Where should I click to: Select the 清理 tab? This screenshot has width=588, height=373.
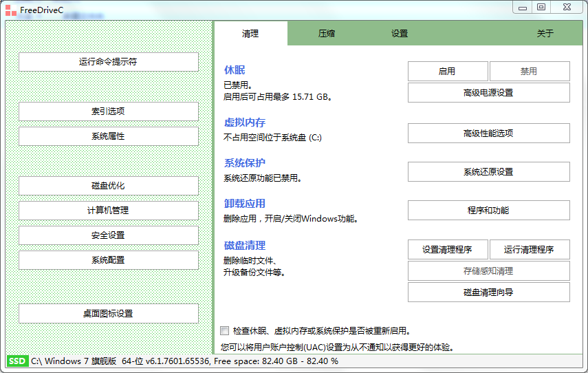pos(250,33)
